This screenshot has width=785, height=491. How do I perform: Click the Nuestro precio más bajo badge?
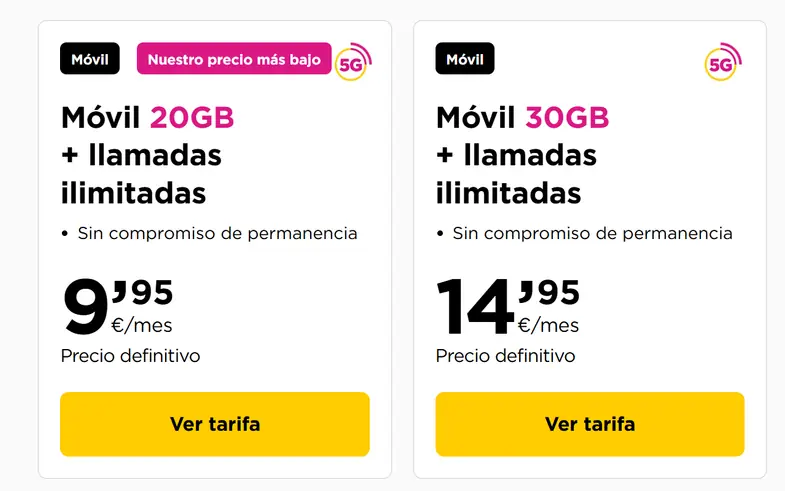pyautogui.click(x=234, y=59)
